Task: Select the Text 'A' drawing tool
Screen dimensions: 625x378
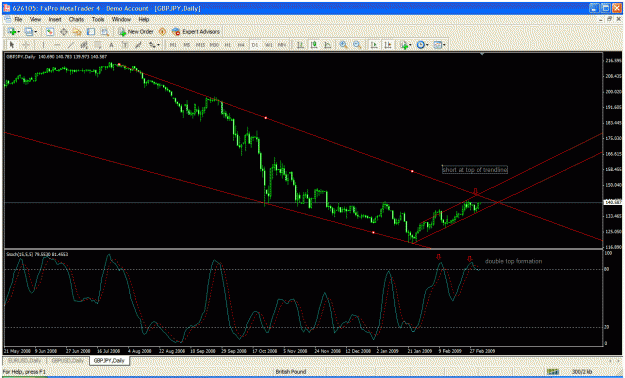Action: (111, 45)
